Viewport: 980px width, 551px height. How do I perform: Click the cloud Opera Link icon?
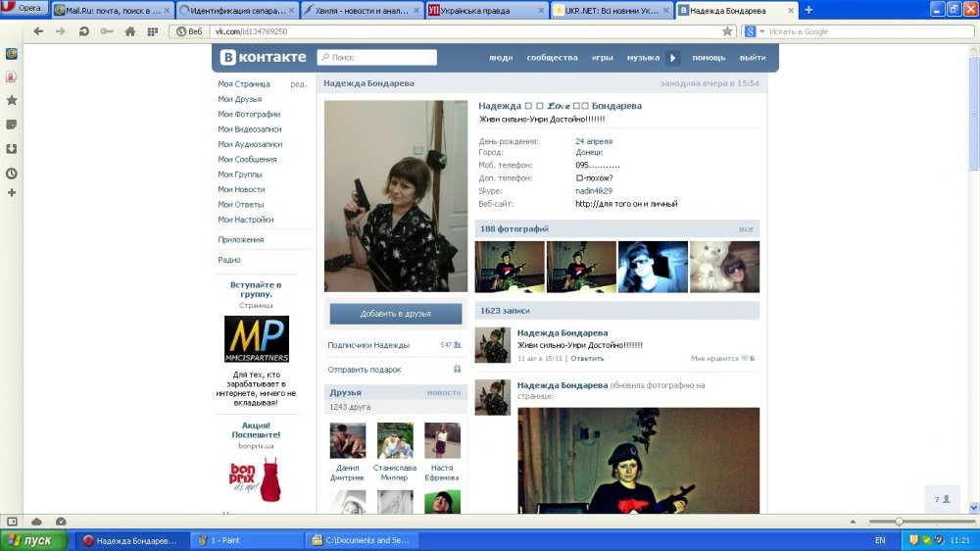pos(36,521)
